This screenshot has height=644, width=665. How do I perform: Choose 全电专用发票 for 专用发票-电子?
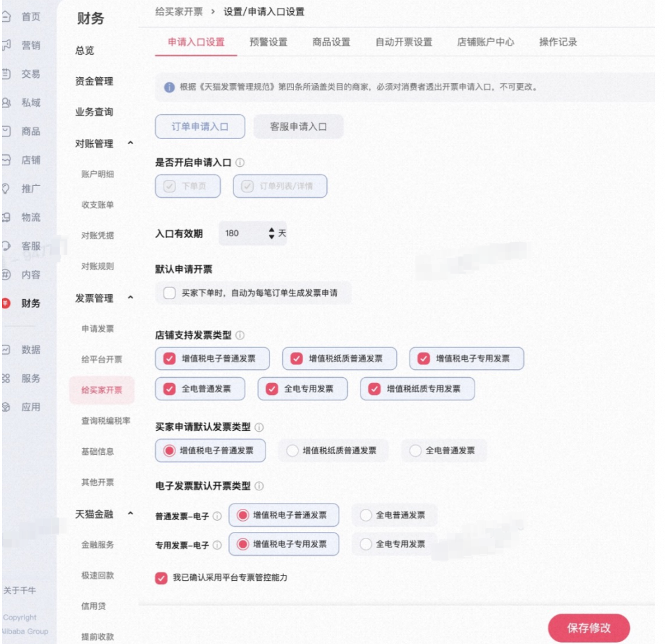(x=366, y=544)
